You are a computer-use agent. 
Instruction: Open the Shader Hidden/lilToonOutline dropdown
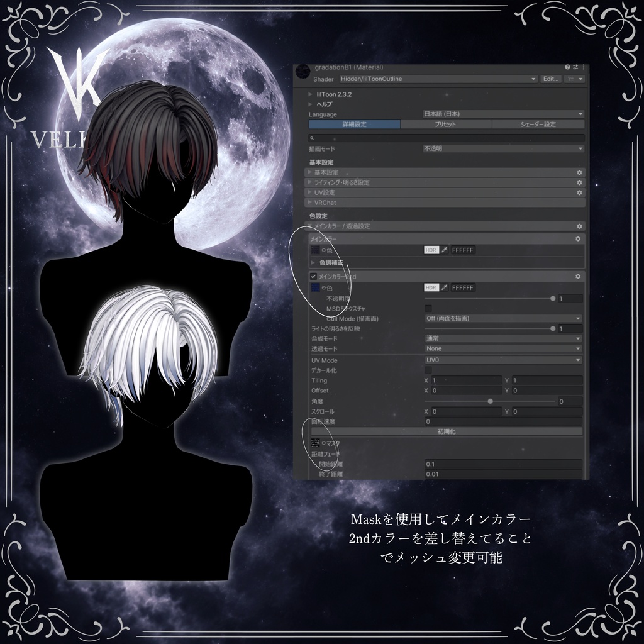(x=438, y=79)
